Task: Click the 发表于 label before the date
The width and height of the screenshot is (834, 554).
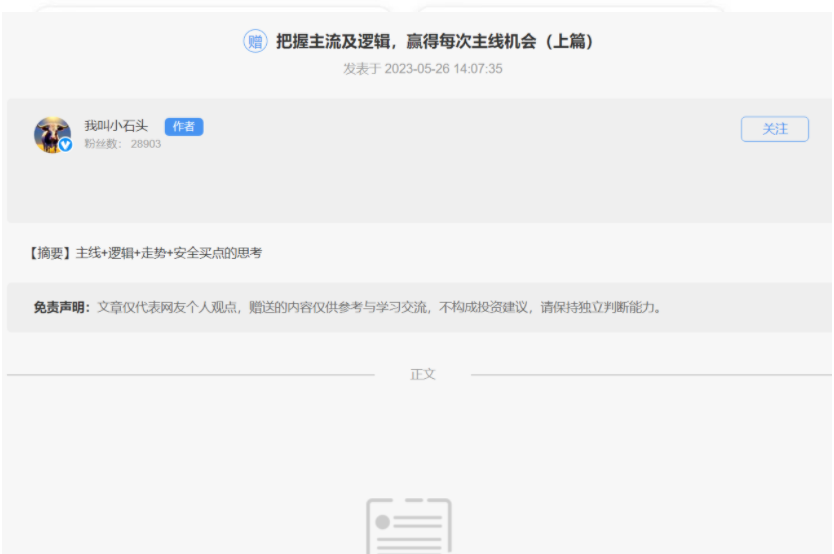Action: [x=362, y=69]
